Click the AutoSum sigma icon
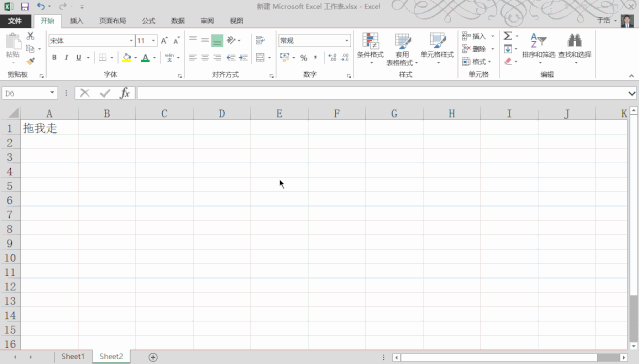Viewport: 639px width, 364px height. (x=507, y=36)
